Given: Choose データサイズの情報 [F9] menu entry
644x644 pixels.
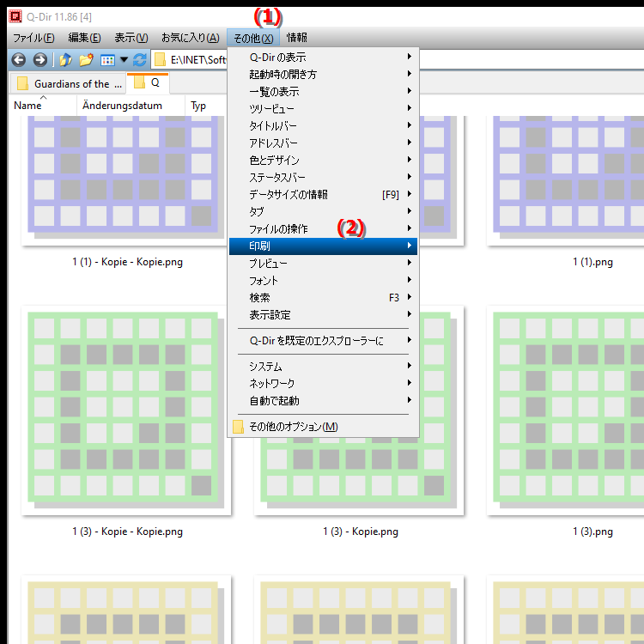Looking at the screenshot, I should [x=323, y=194].
